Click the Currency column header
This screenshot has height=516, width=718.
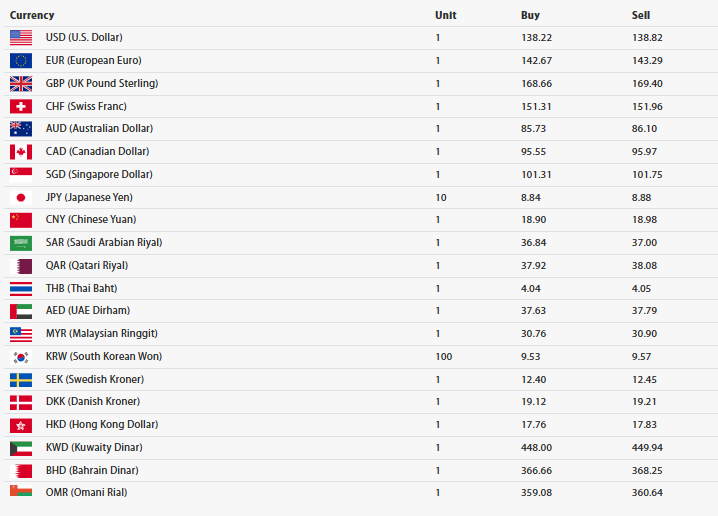pos(32,15)
